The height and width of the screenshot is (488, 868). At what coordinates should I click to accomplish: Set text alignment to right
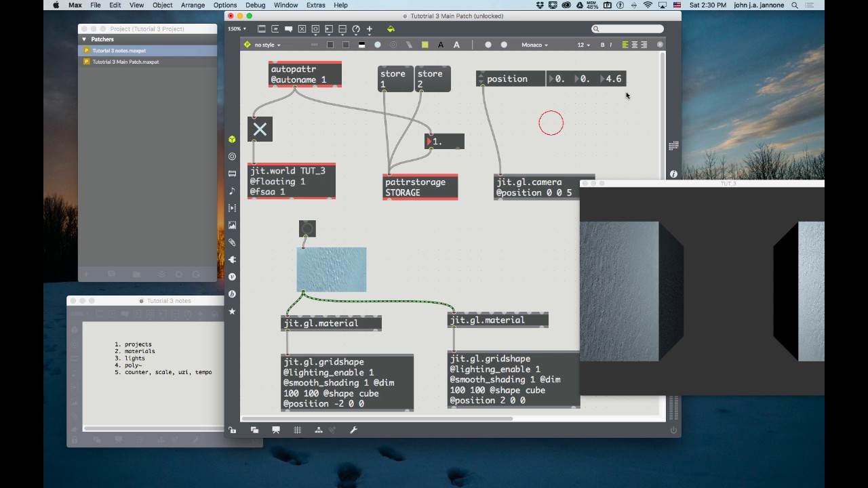pos(644,45)
